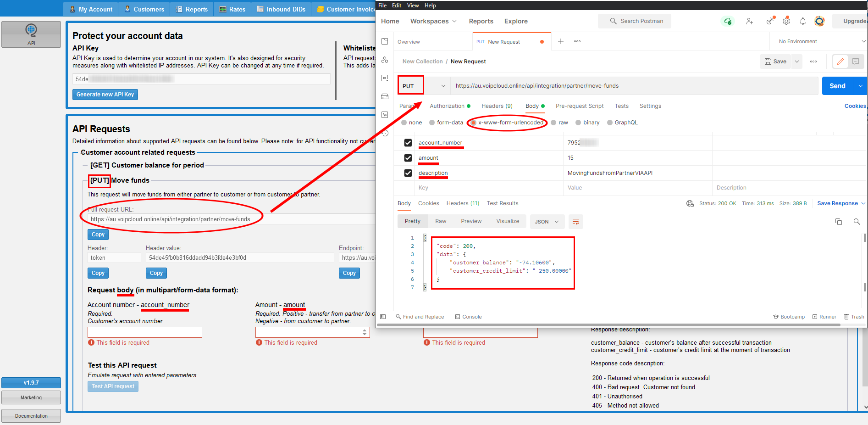Open the JSON format dropdown
This screenshot has width=868, height=425.
pyautogui.click(x=547, y=222)
